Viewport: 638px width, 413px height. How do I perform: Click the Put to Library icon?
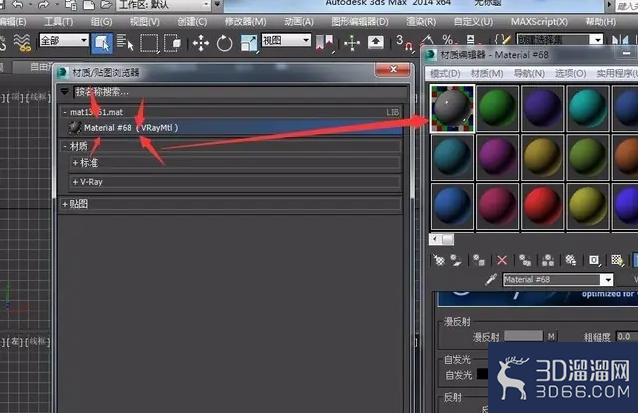(571, 260)
